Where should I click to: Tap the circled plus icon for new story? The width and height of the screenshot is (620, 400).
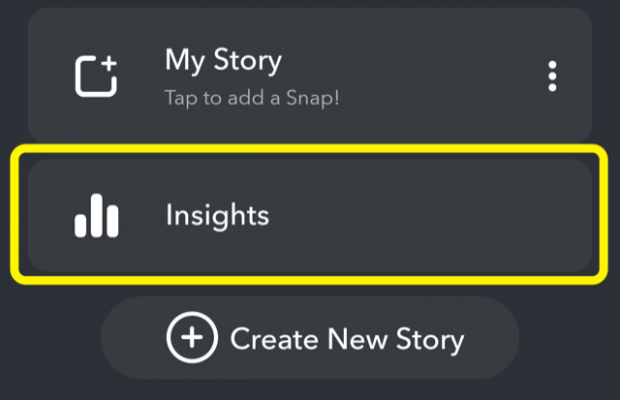tap(192, 337)
